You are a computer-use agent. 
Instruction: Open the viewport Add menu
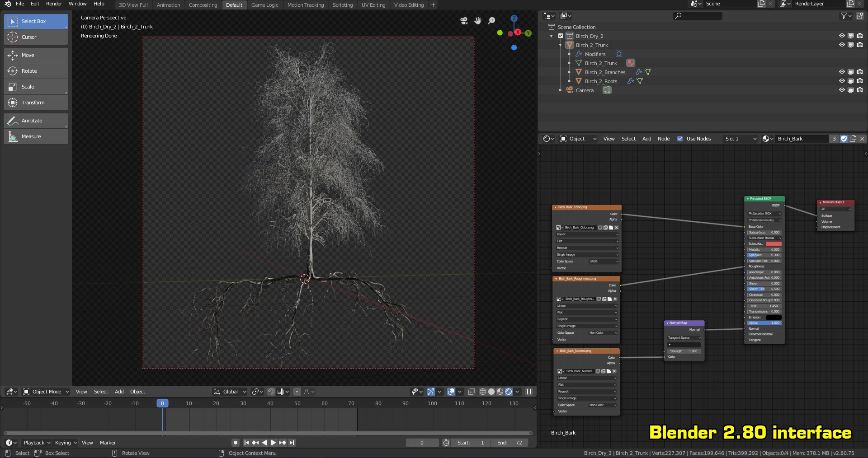pos(119,392)
